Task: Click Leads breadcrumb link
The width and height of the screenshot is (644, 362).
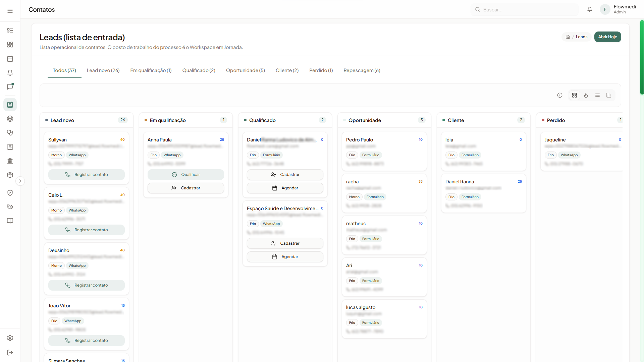Action: click(582, 37)
